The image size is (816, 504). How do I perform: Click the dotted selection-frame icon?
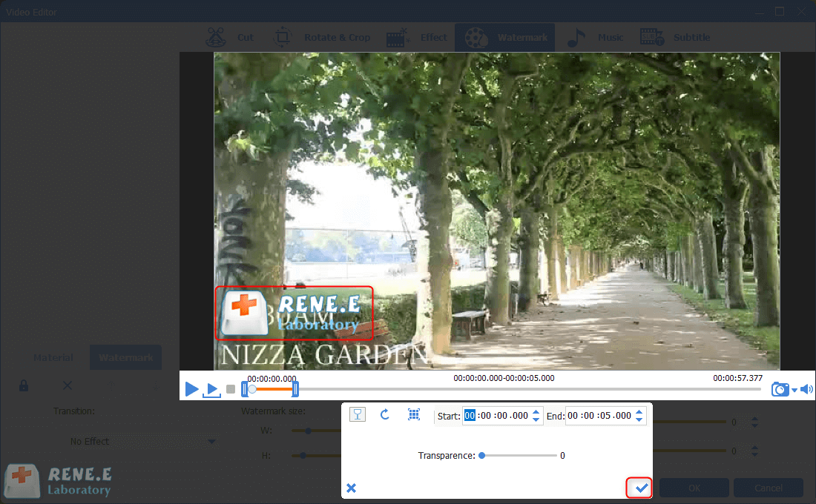[414, 415]
